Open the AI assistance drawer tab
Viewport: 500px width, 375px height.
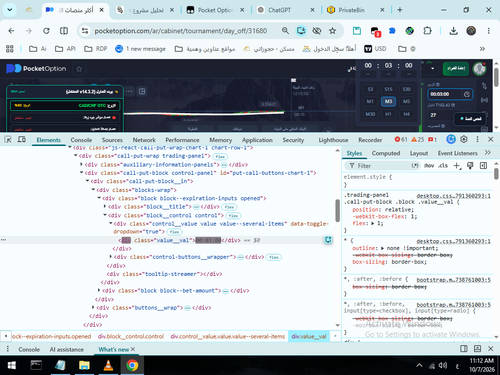point(67,349)
